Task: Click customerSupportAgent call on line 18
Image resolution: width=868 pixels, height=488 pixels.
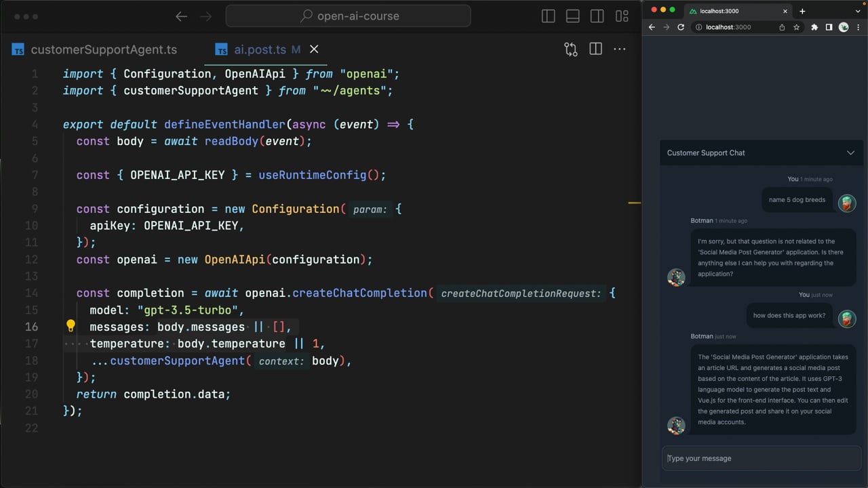Action: (177, 361)
